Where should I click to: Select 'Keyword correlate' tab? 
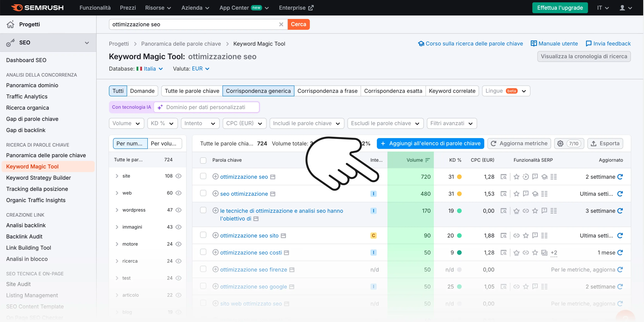452,91
